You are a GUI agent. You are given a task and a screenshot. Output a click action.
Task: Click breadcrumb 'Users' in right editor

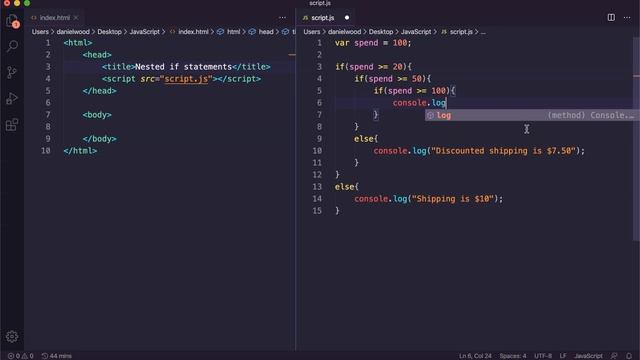point(311,31)
